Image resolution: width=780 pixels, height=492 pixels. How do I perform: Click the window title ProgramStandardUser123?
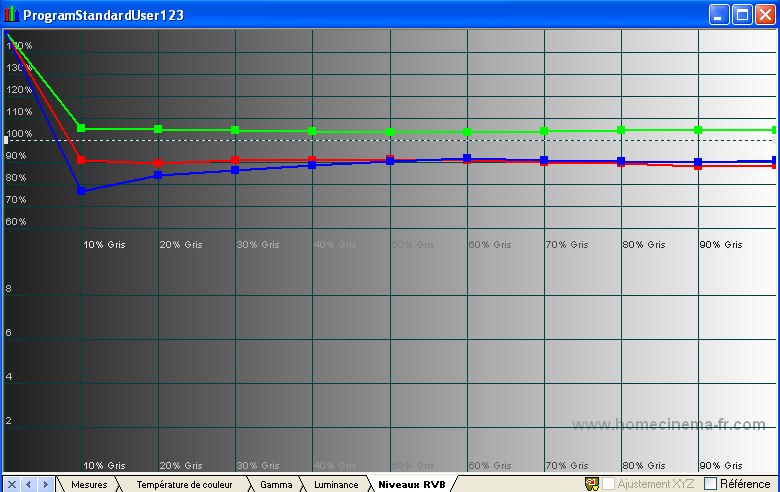tap(103, 15)
